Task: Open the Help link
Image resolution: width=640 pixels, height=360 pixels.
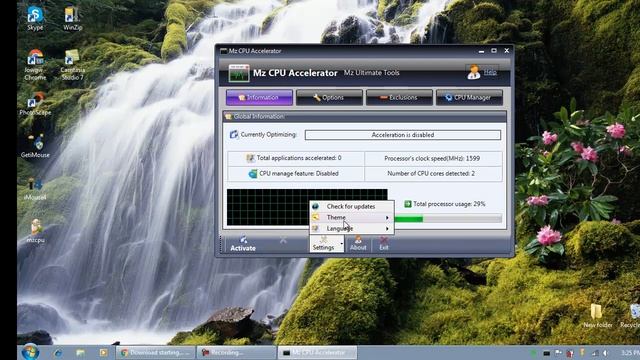Action: [x=490, y=72]
